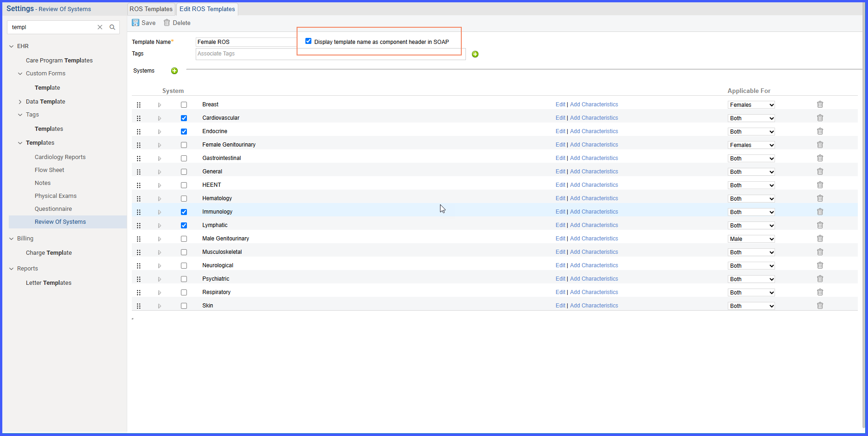Click the Save disk icon
Screen dimensions: 868x436
click(136, 23)
